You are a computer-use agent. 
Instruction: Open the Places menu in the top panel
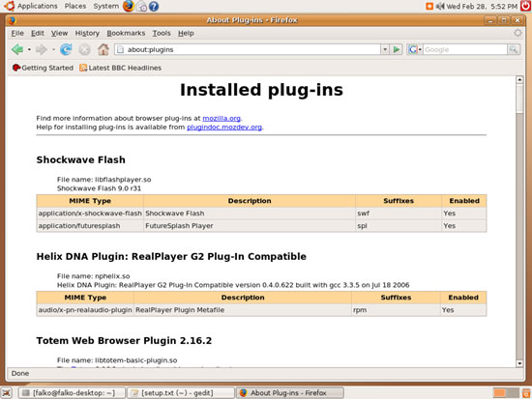pyautogui.click(x=75, y=6)
